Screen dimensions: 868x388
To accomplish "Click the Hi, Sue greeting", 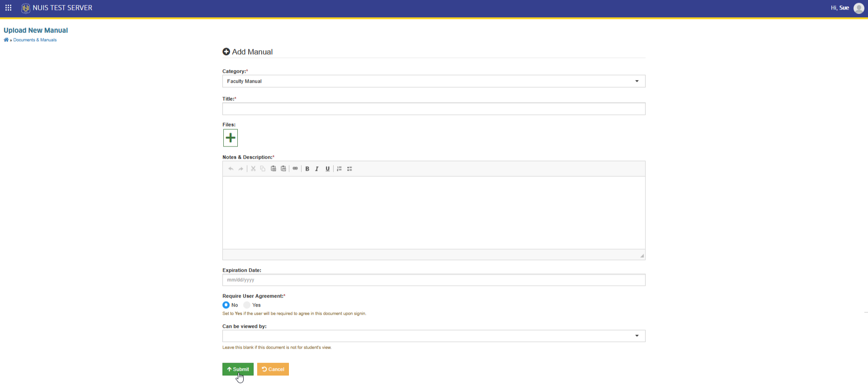I will click(x=840, y=8).
